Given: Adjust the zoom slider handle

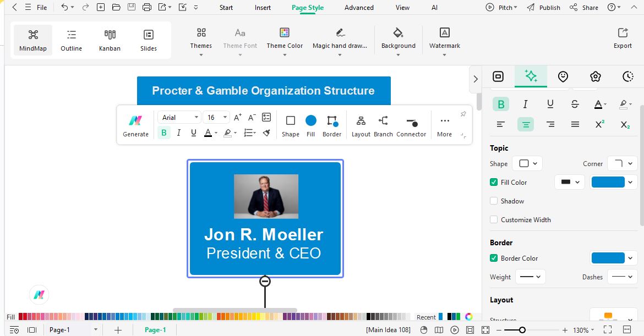Looking at the screenshot, I should (x=522, y=330).
